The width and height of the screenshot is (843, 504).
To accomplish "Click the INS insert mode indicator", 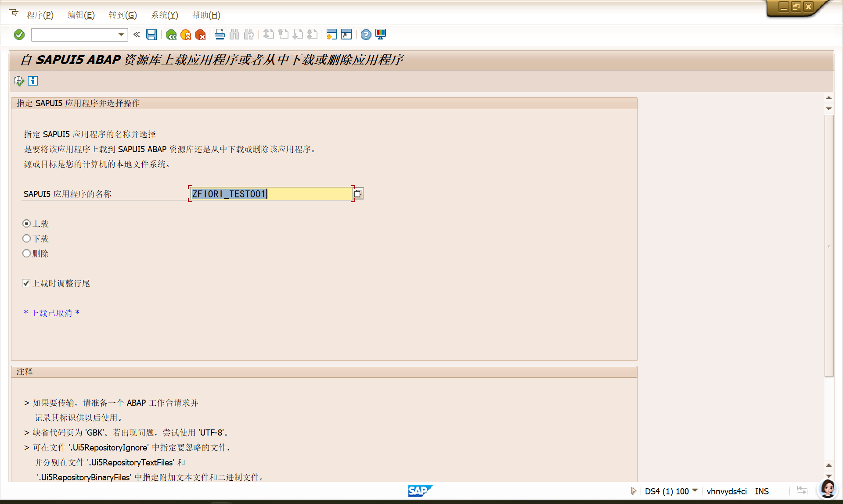I will [762, 491].
